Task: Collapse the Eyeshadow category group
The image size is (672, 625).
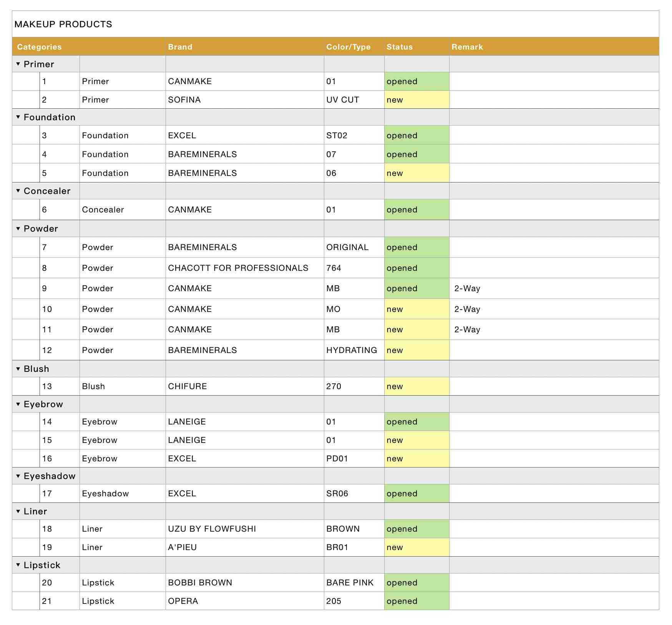Action: (18, 476)
